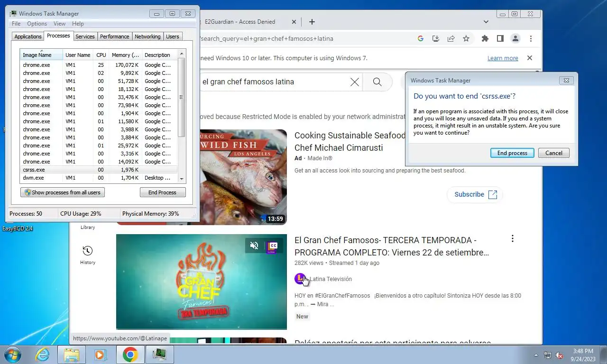Sort processes by Image Name column
Image resolution: width=607 pixels, height=364 pixels.
tap(41, 55)
